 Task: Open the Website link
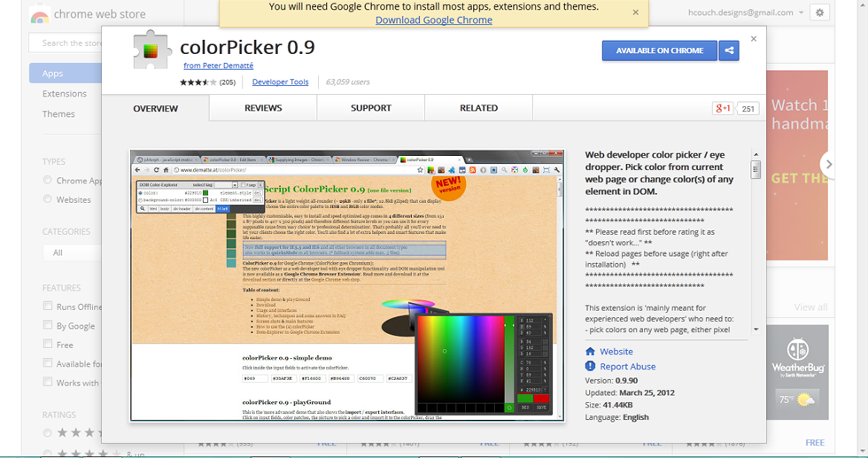(x=616, y=351)
